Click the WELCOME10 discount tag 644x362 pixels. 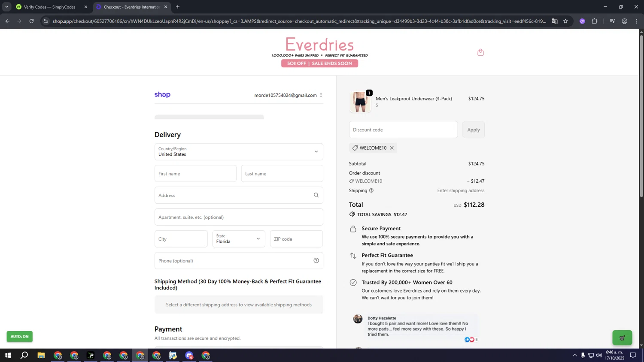tap(373, 148)
